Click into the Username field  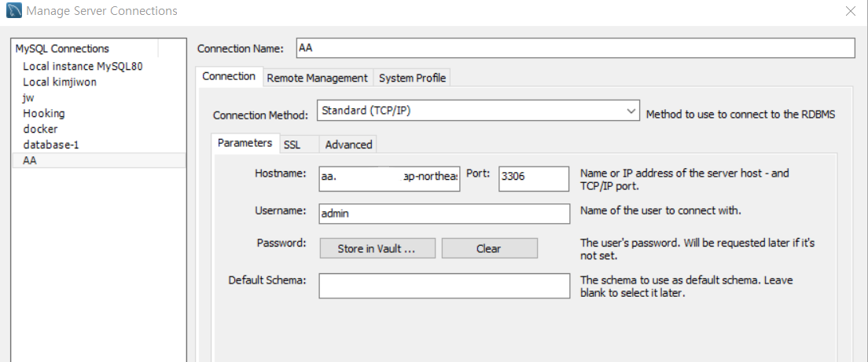(444, 214)
